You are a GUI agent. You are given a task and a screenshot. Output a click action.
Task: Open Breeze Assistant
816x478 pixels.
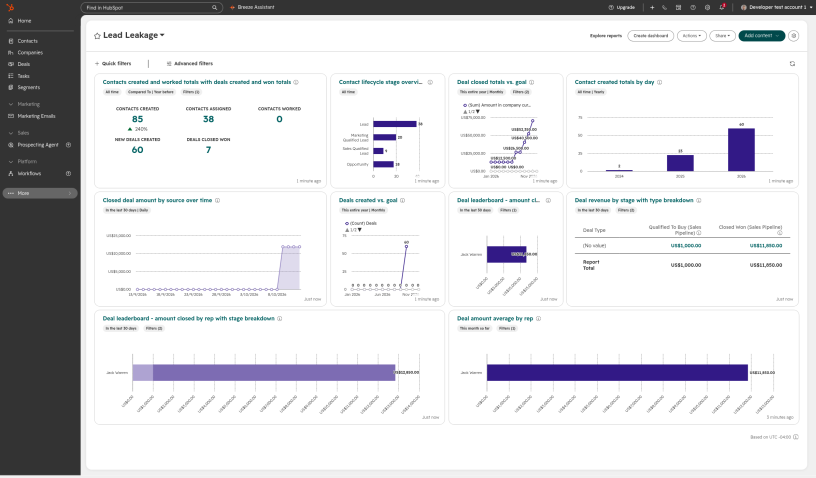tap(252, 7)
